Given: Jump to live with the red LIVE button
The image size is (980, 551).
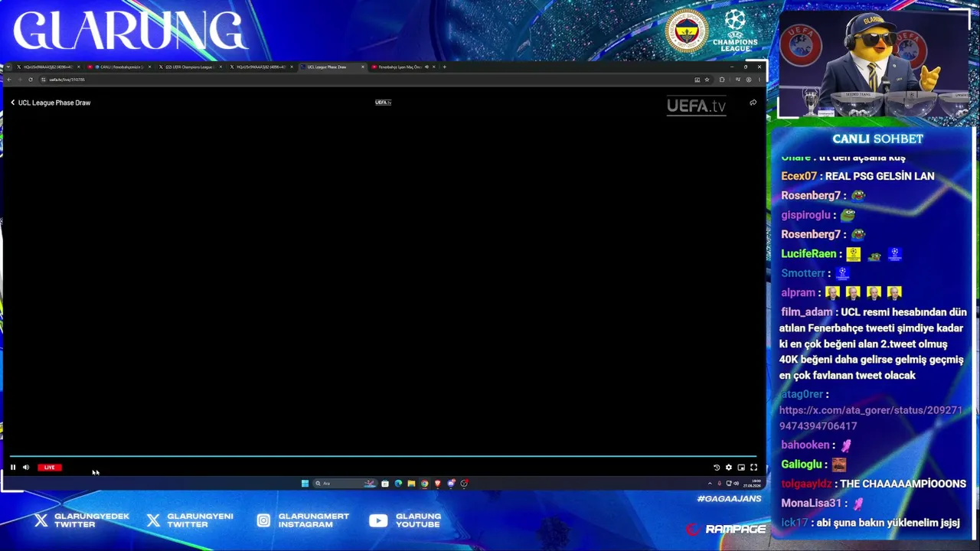Looking at the screenshot, I should (49, 467).
